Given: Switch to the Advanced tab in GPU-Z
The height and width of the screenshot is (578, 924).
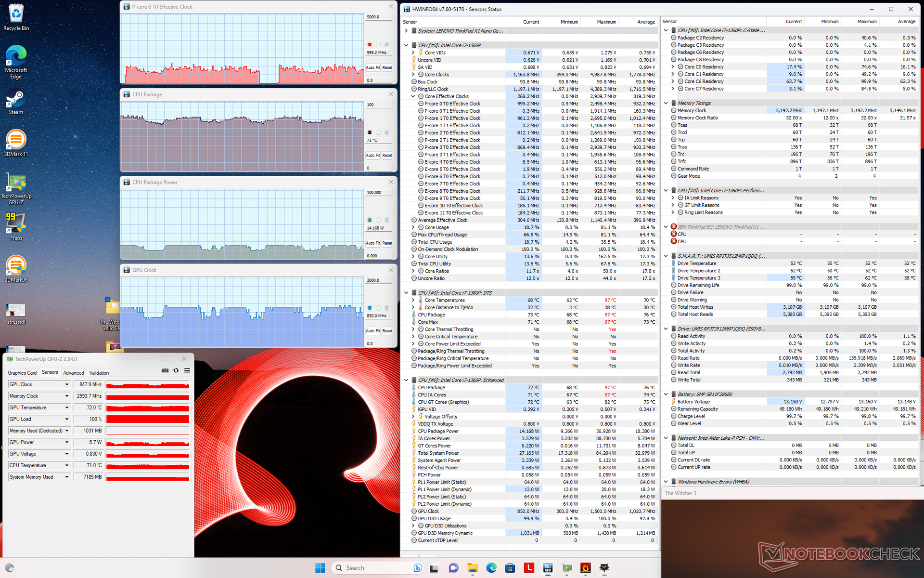Looking at the screenshot, I should 74,373.
